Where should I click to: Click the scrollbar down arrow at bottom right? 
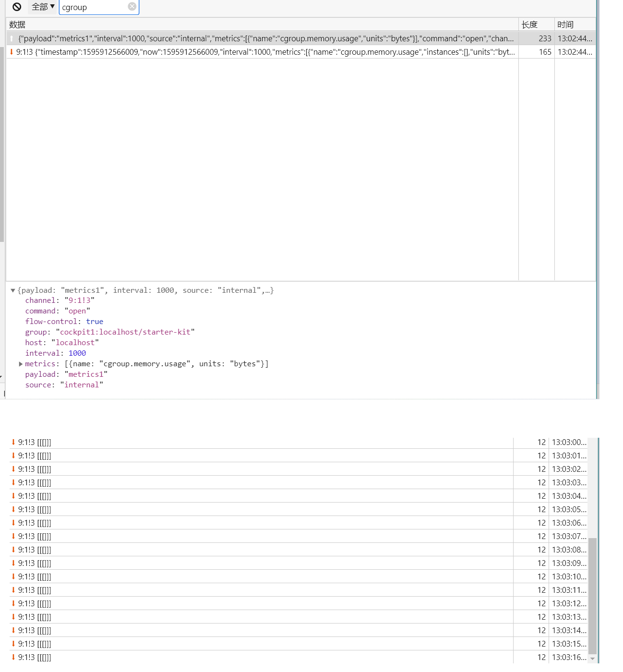pos(593,658)
